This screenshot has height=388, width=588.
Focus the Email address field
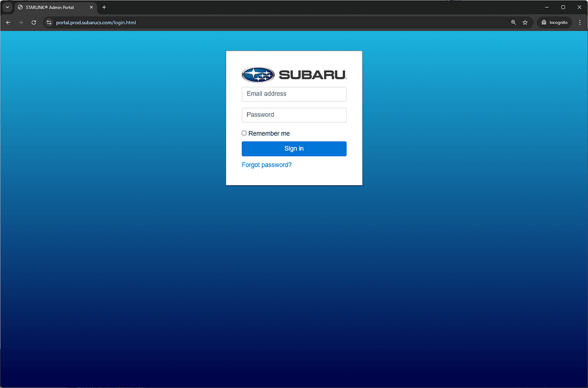tap(294, 94)
